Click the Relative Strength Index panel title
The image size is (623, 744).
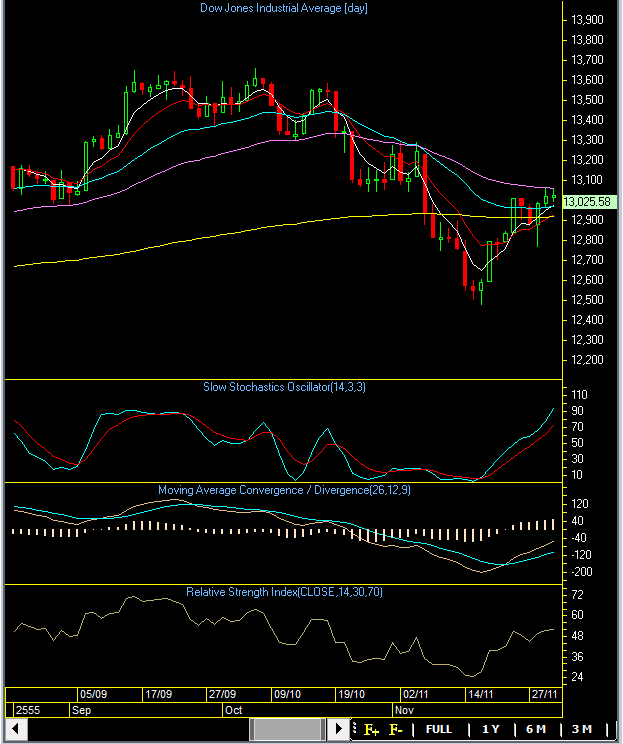285,592
